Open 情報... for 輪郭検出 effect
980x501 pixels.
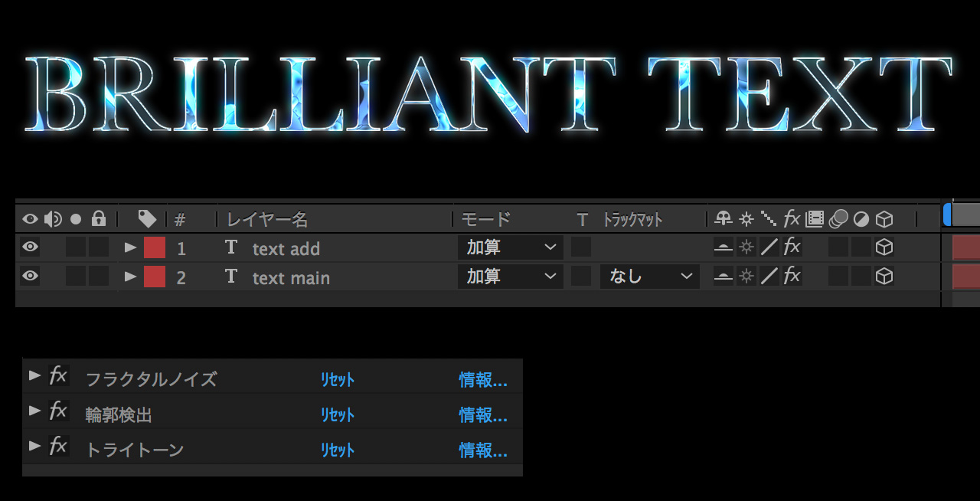(x=482, y=415)
